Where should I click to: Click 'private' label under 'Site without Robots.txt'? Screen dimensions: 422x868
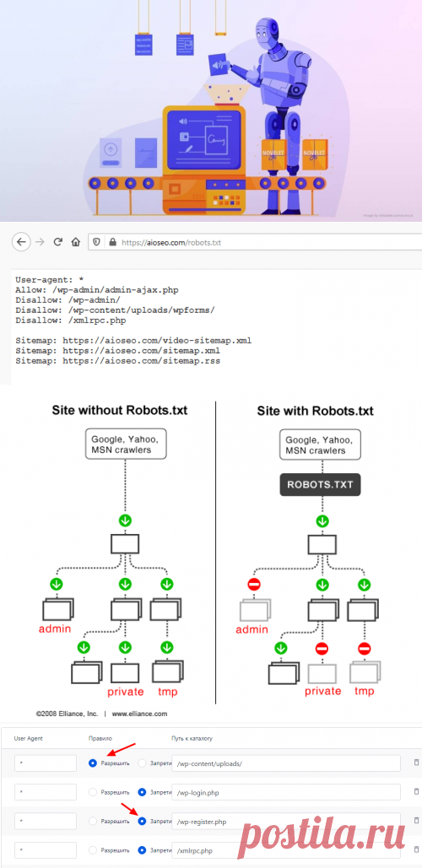[125, 692]
